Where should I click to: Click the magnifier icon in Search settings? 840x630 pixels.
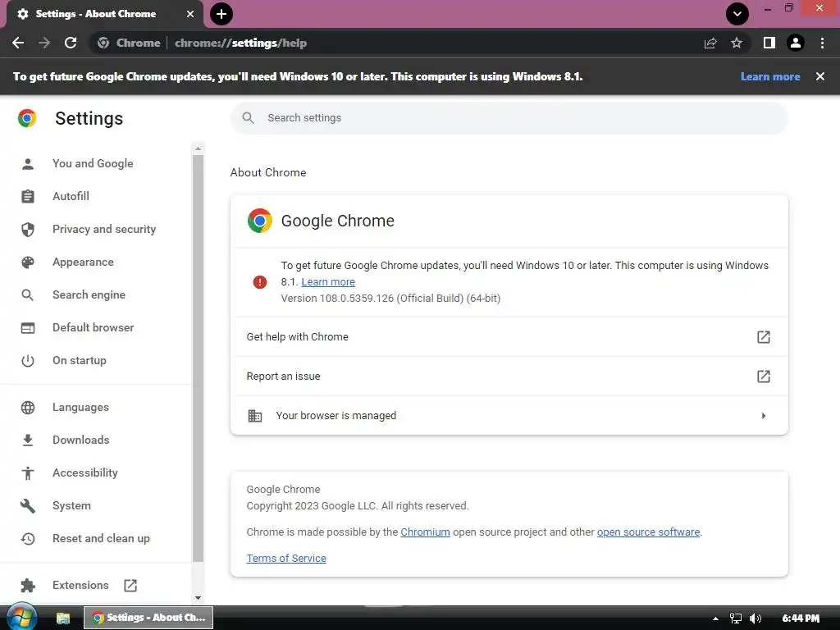click(x=248, y=118)
